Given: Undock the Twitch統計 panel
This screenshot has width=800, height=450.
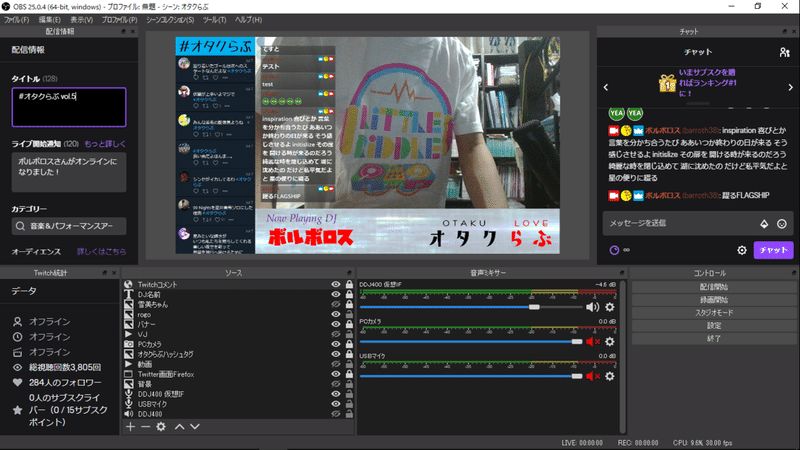Looking at the screenshot, I should pyautogui.click(x=104, y=273).
